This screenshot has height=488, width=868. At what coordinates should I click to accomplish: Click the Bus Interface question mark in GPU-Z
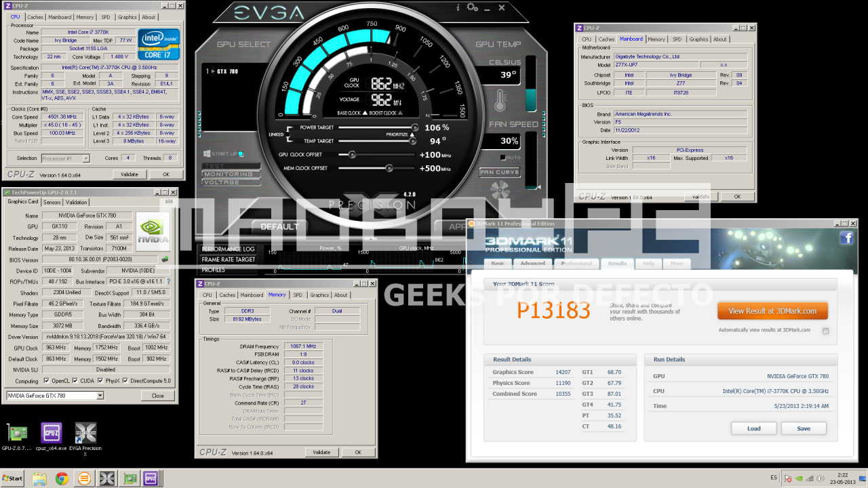tap(168, 281)
